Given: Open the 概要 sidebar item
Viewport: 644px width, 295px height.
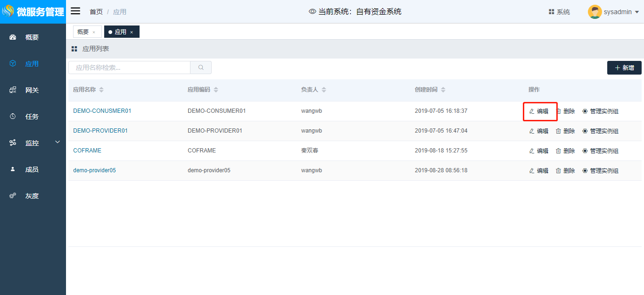Looking at the screenshot, I should pyautogui.click(x=32, y=37).
